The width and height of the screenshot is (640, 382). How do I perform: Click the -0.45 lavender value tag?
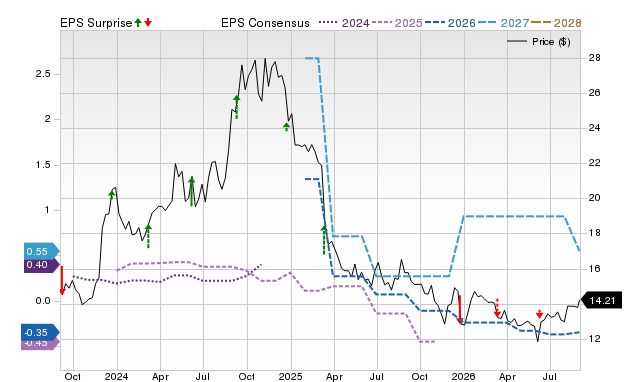tap(40, 344)
